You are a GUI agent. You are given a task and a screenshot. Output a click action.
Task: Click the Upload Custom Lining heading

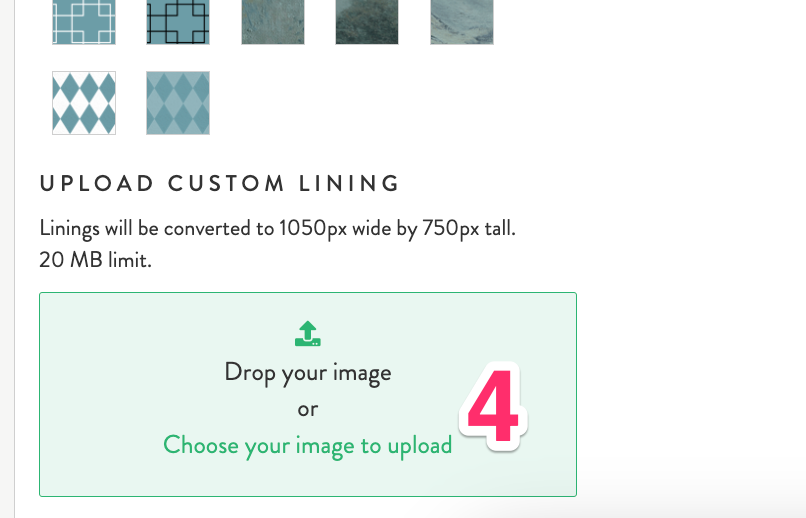[x=219, y=183]
